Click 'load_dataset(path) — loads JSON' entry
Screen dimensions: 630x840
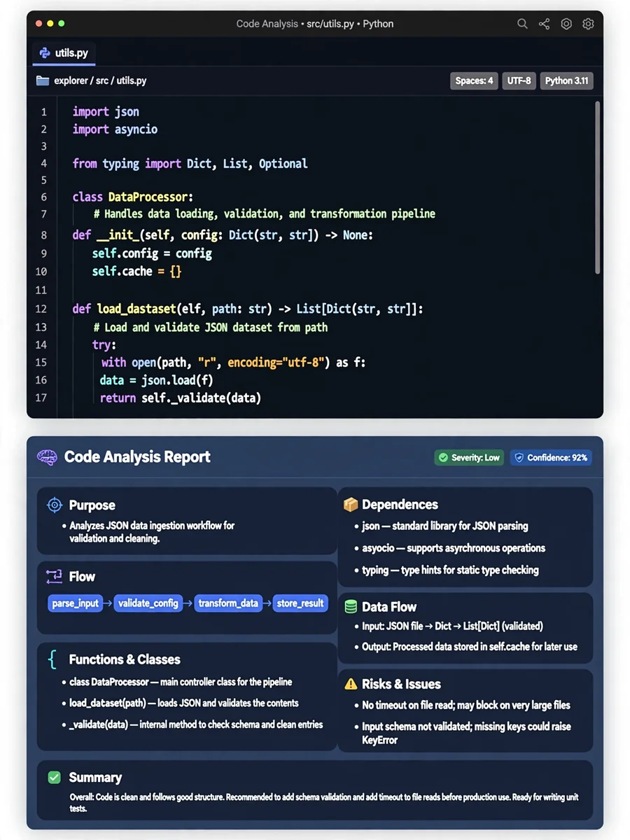coord(183,703)
